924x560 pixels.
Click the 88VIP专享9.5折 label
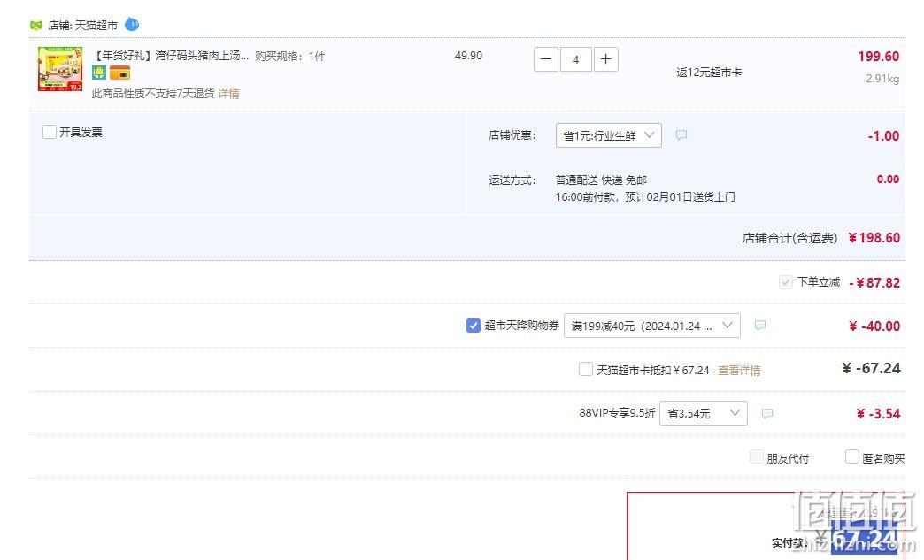pyautogui.click(x=617, y=413)
